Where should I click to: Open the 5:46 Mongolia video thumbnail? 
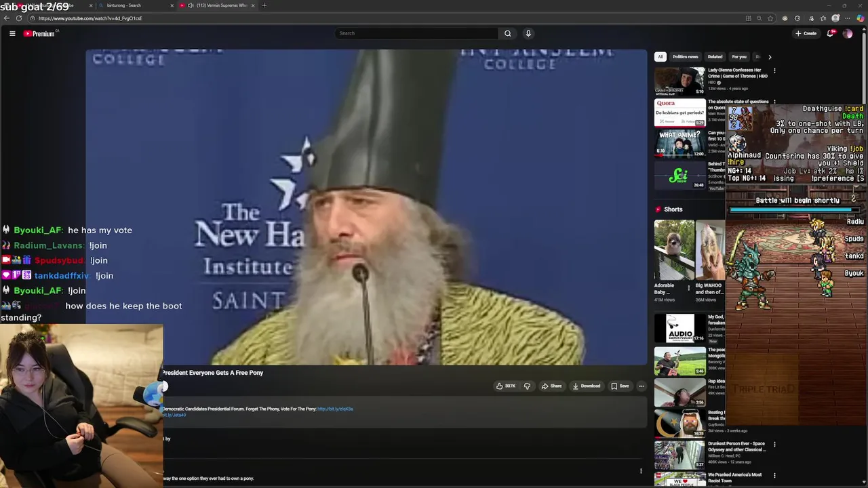(x=679, y=361)
